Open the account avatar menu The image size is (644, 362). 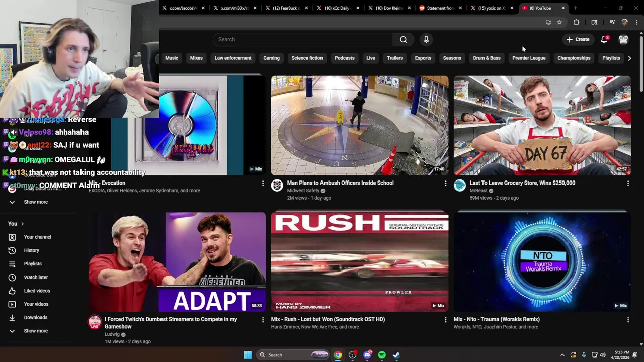pyautogui.click(x=623, y=39)
